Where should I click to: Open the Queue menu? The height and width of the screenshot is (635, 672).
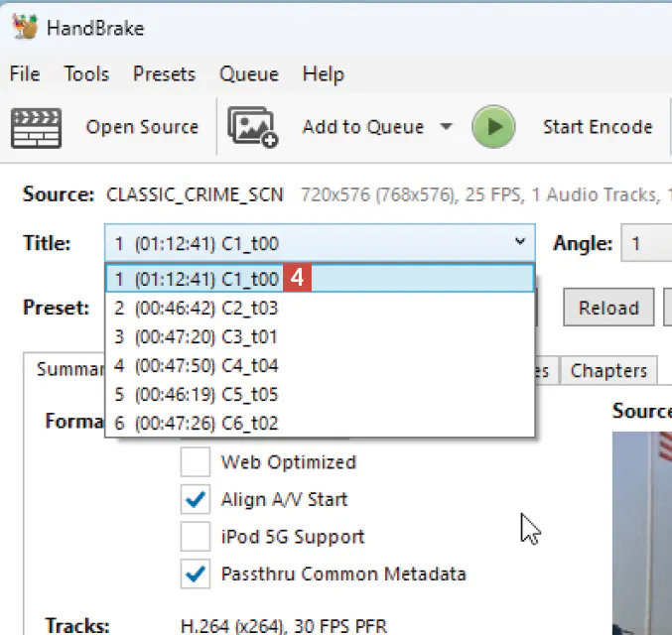tap(249, 74)
